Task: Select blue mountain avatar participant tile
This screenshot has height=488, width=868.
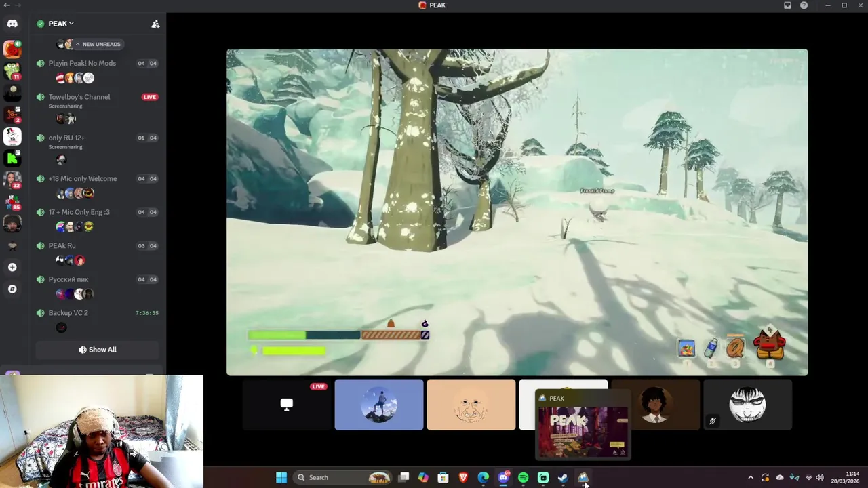Action: pyautogui.click(x=379, y=405)
